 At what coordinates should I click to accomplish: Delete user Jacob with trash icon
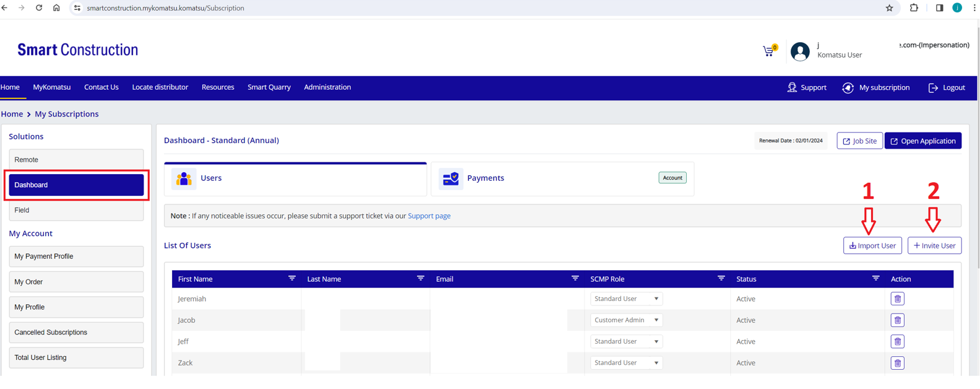pyautogui.click(x=897, y=320)
